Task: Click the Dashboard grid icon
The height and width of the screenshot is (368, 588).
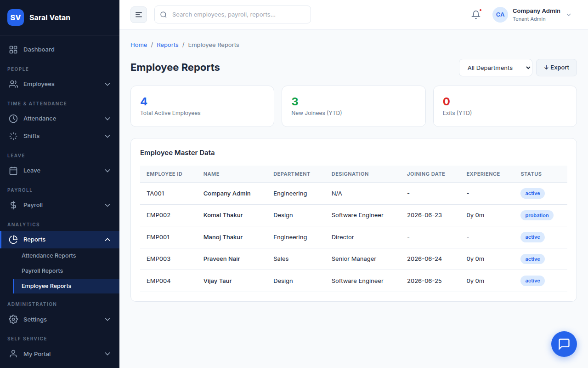Action: [13, 49]
